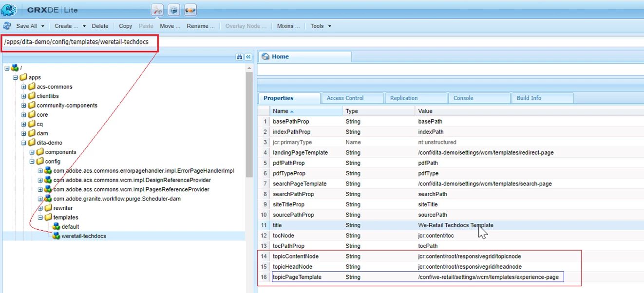Select the community-components tree node
Viewport: 644px width, 293px height.
(x=67, y=105)
